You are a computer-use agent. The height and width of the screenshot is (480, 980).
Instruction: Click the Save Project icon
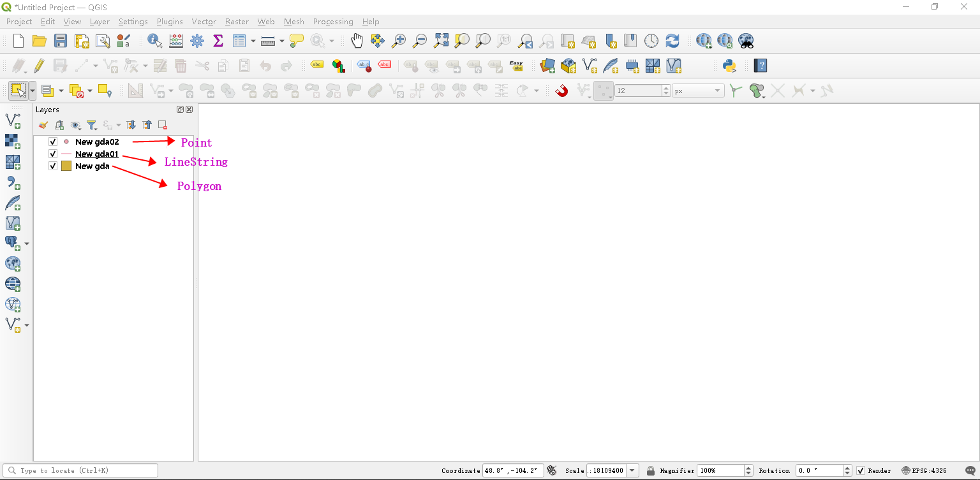[x=61, y=41]
